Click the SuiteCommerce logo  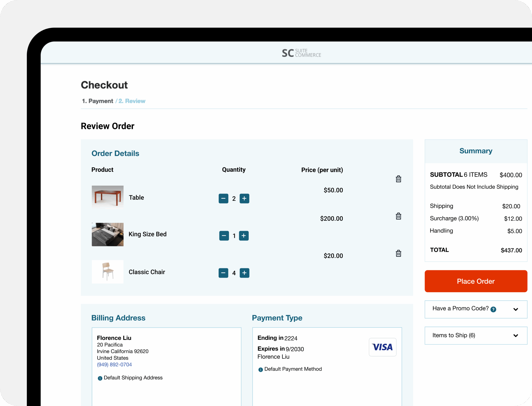coord(302,53)
